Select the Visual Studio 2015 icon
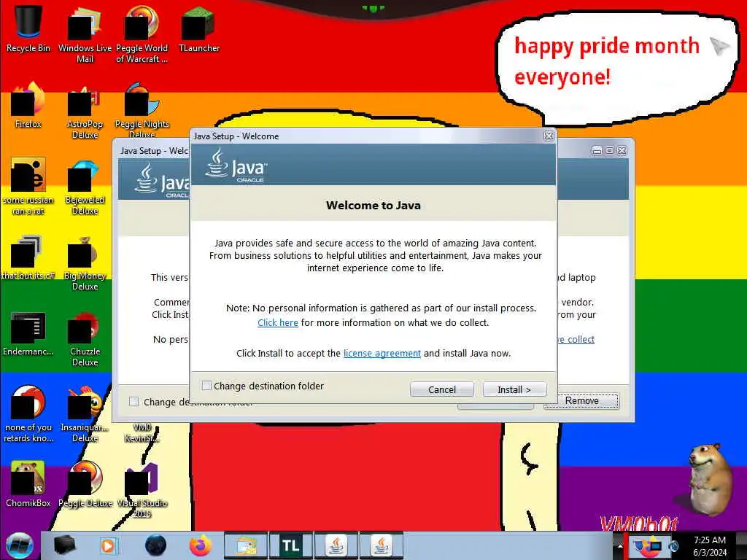The height and width of the screenshot is (560, 747). 142,491
